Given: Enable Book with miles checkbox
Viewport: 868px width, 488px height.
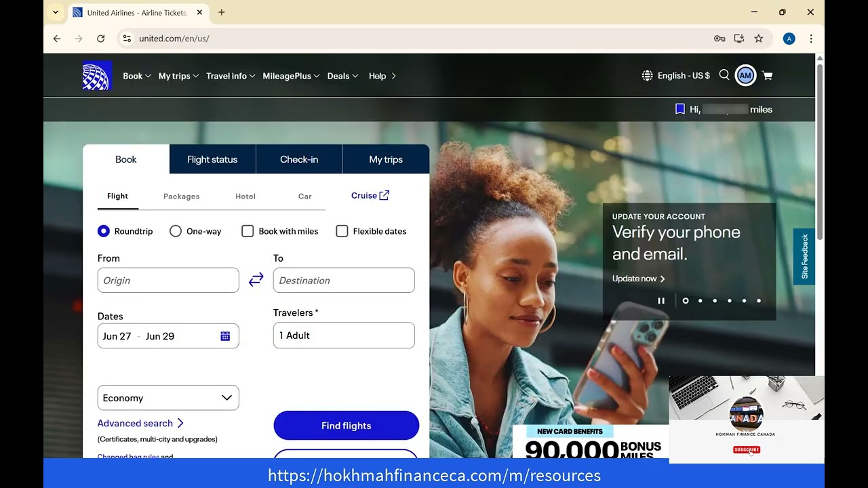Looking at the screenshot, I should pos(248,231).
